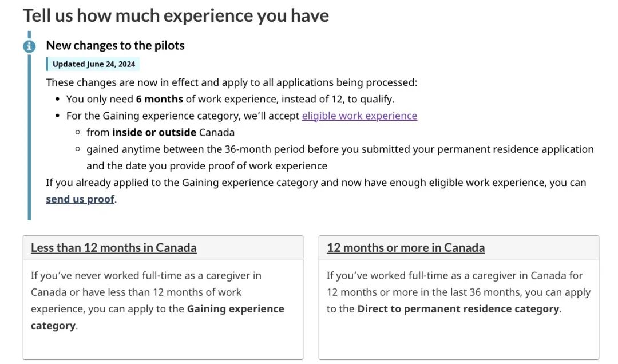This screenshot has width=618, height=364.
Task: Click bold Direct to permanent residence category text
Action: point(458,309)
